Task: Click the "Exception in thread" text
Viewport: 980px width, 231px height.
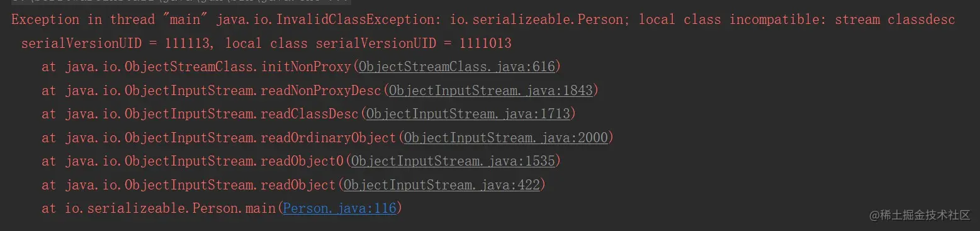Action: 83,20
